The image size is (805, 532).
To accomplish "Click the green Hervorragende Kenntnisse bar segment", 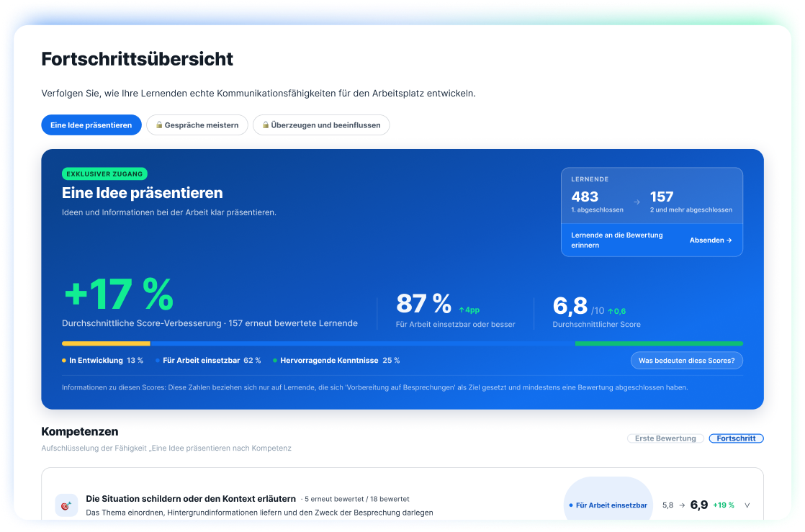I will [x=659, y=343].
